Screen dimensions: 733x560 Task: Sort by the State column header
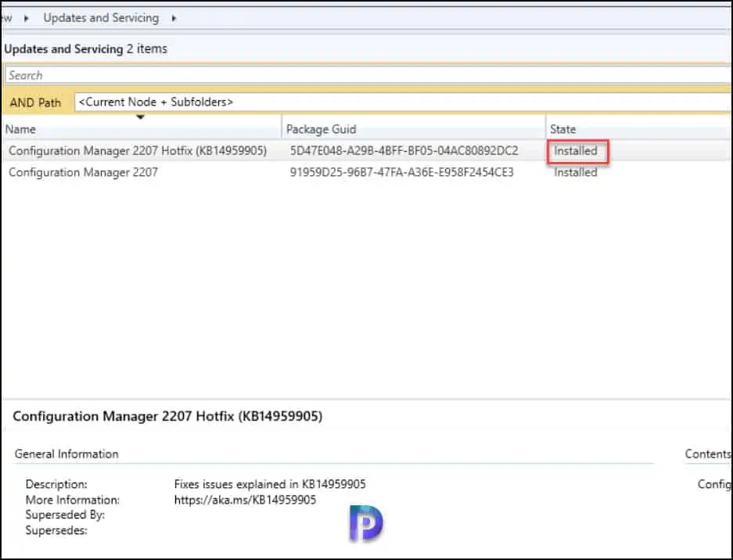pos(638,129)
